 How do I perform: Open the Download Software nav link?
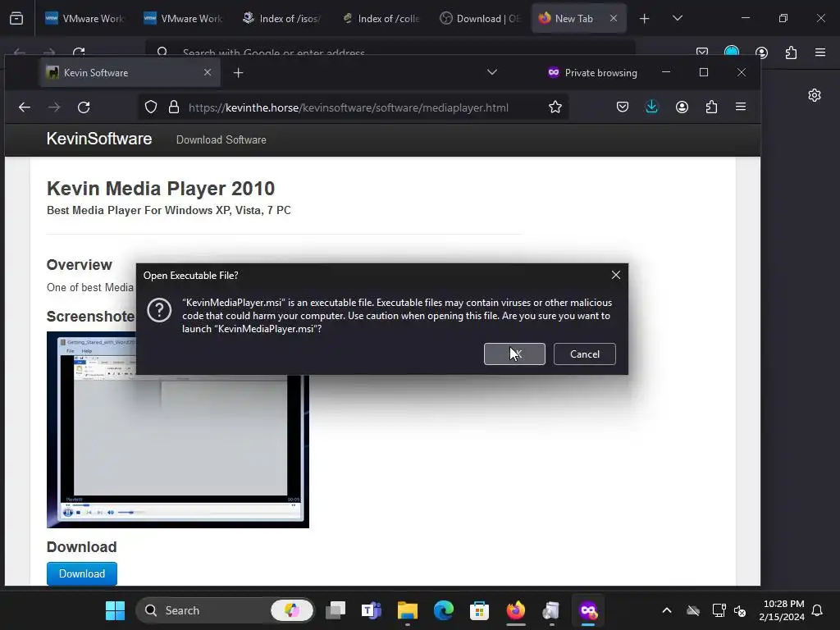coord(221,139)
